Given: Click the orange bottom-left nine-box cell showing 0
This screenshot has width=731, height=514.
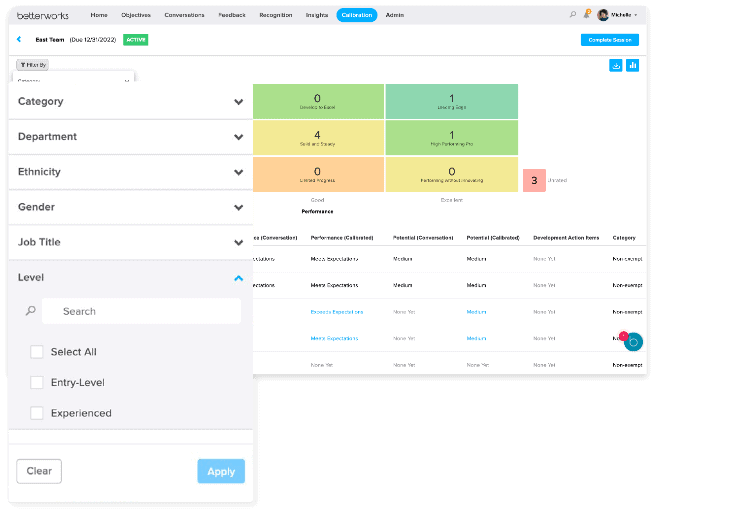Looking at the screenshot, I should click(x=318, y=174).
